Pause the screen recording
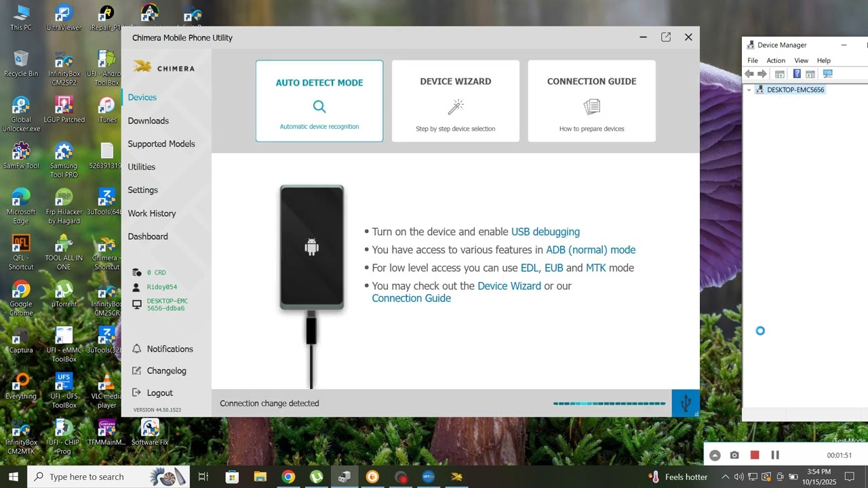 (775, 455)
